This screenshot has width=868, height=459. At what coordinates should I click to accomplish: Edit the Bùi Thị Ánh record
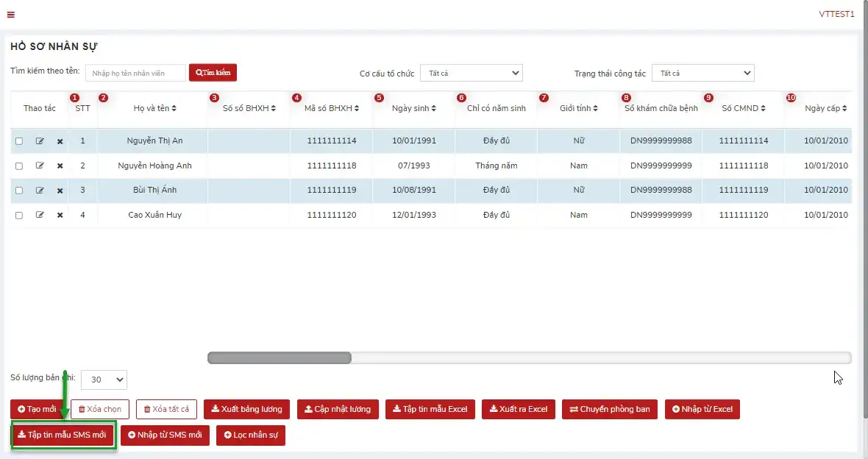point(40,191)
